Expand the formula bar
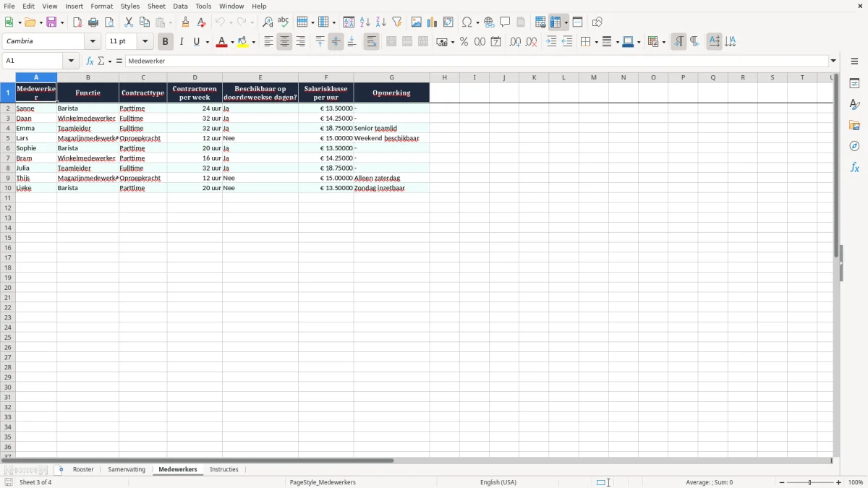This screenshot has height=488, width=868. click(x=833, y=61)
